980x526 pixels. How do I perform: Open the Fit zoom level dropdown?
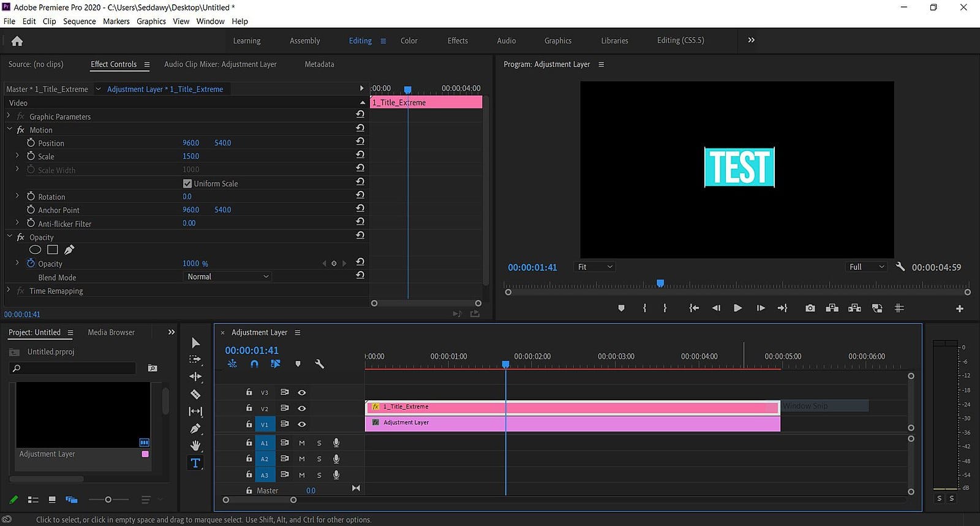(x=594, y=267)
